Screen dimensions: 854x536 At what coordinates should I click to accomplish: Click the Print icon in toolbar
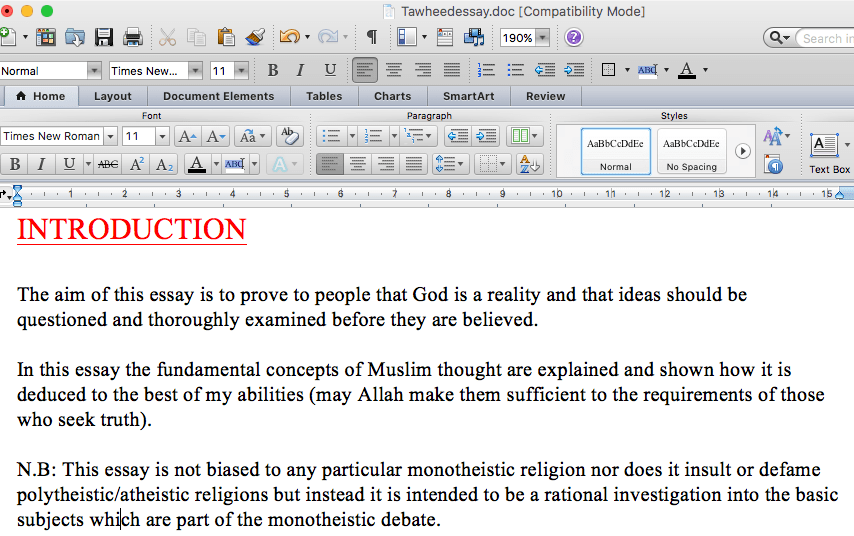pos(132,38)
